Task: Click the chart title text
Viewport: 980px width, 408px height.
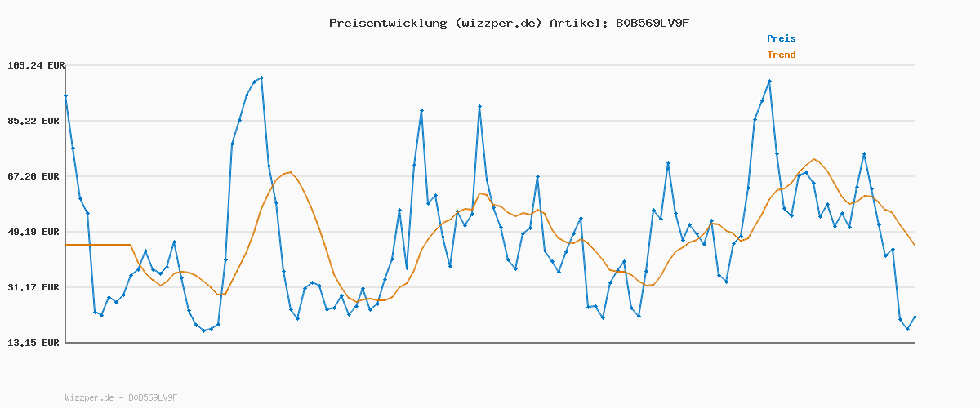Action: 510,23
